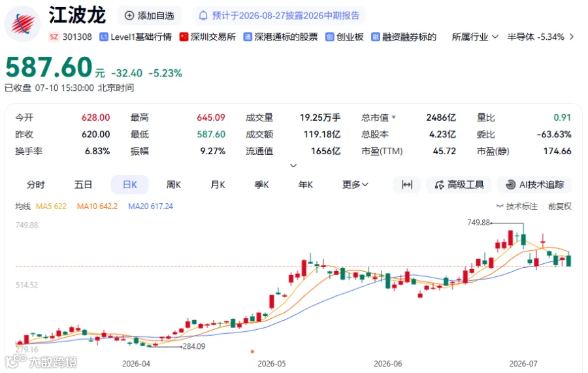Click 成交额 119.18亿 value

click(321, 134)
